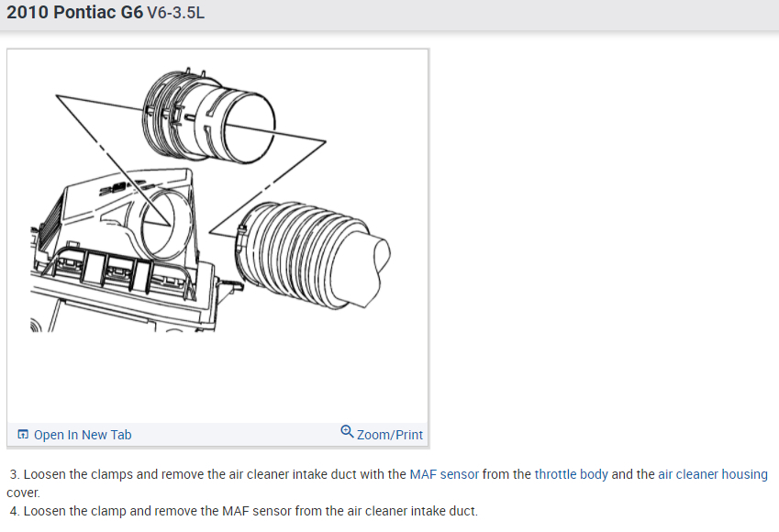This screenshot has width=779, height=532.
Task: Follow the throttle body link
Action: (x=571, y=474)
